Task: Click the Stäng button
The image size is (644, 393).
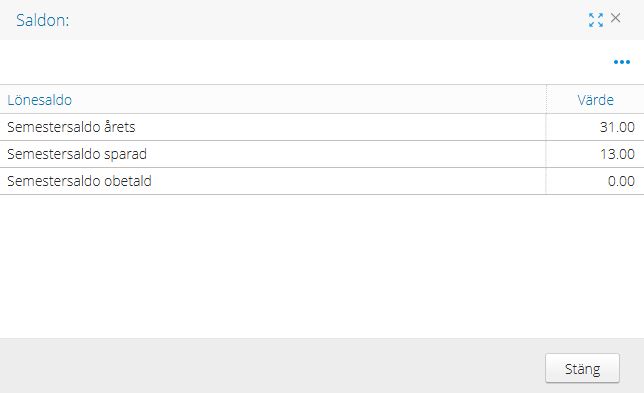Action: (582, 368)
